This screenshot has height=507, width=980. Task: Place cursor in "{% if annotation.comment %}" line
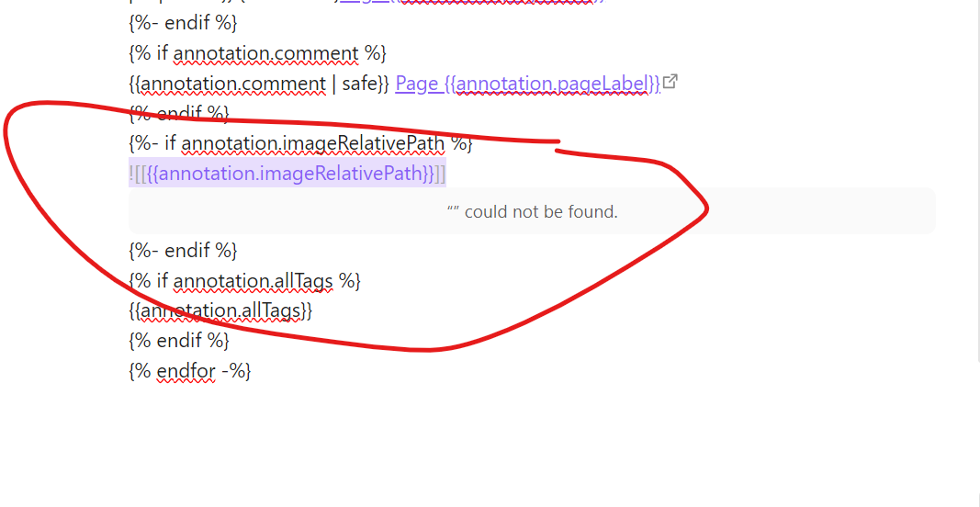click(257, 54)
